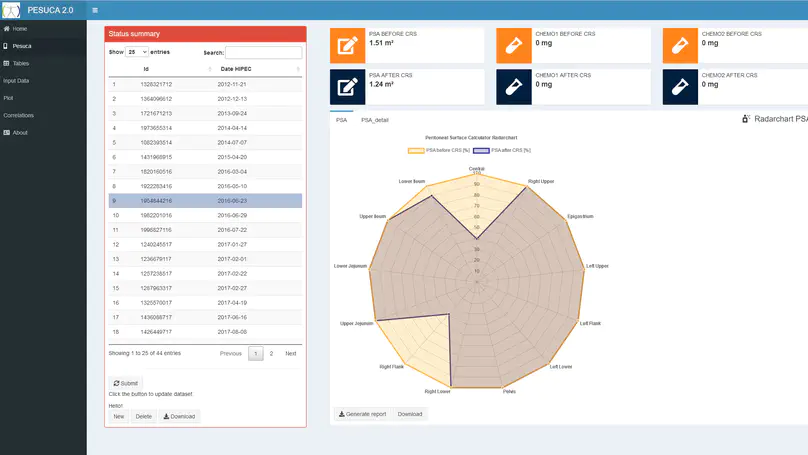Click orange Chemo1 before CRS vial icon
Screen dimensions: 808x455
tap(514, 46)
